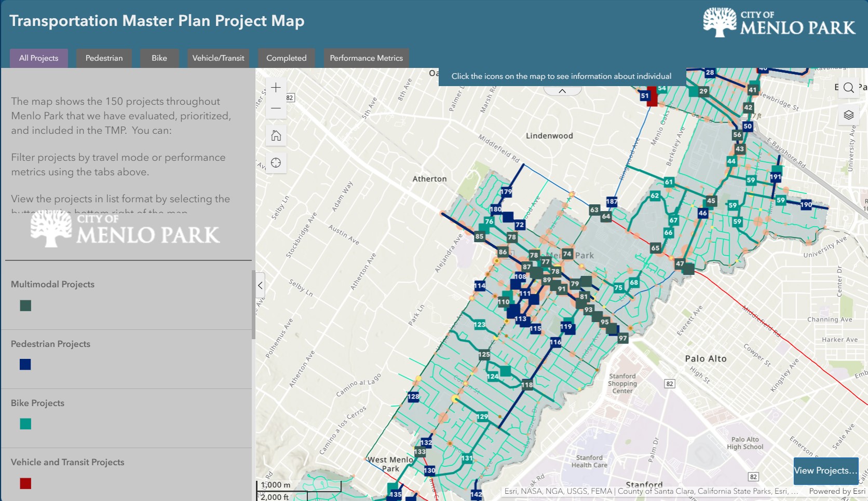Click the Pedestrian Projects legend heading
868x501 pixels.
51,344
